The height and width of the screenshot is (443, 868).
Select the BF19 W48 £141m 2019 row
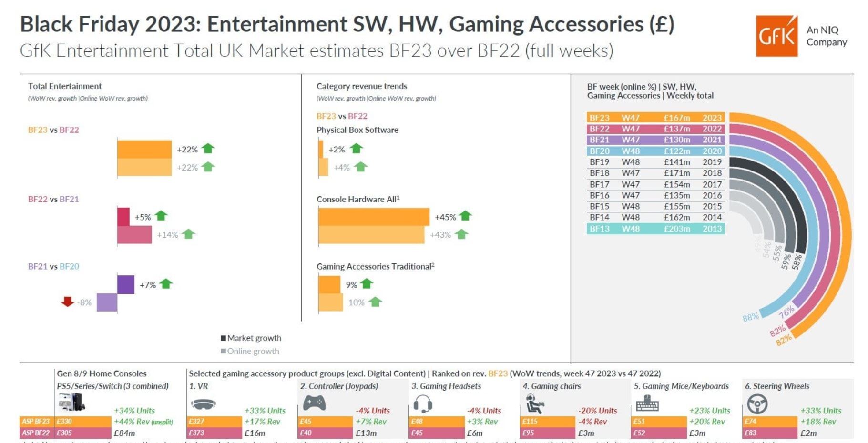656,162
